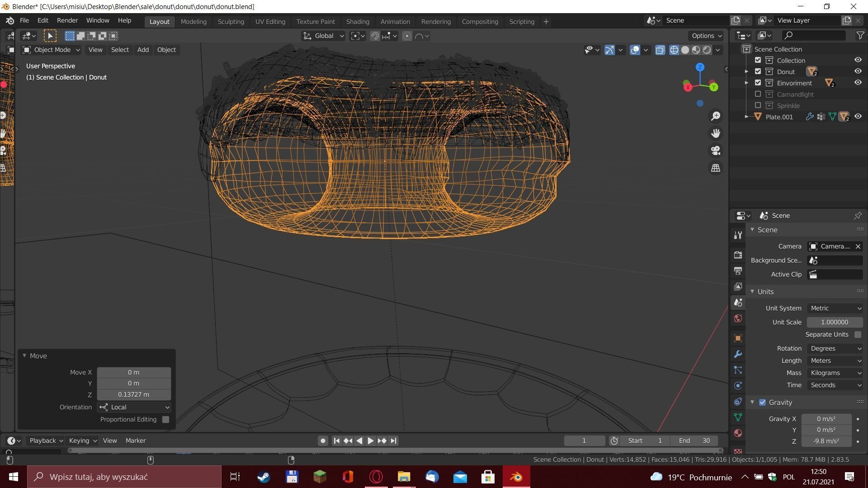868x488 pixels.
Task: Switch to orthographic/perspective grid icon
Action: 716,168
